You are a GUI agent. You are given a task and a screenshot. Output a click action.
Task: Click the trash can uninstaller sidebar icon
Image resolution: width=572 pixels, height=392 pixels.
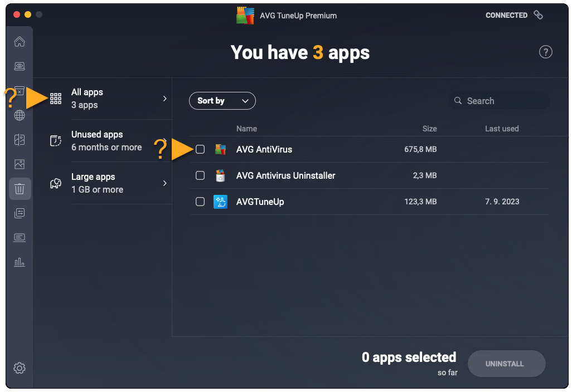(20, 189)
